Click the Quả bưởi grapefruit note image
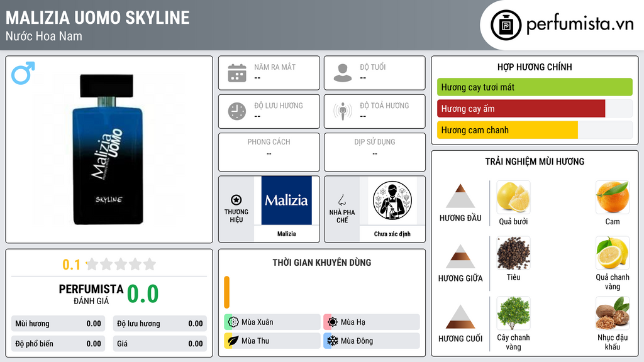 coord(513,197)
